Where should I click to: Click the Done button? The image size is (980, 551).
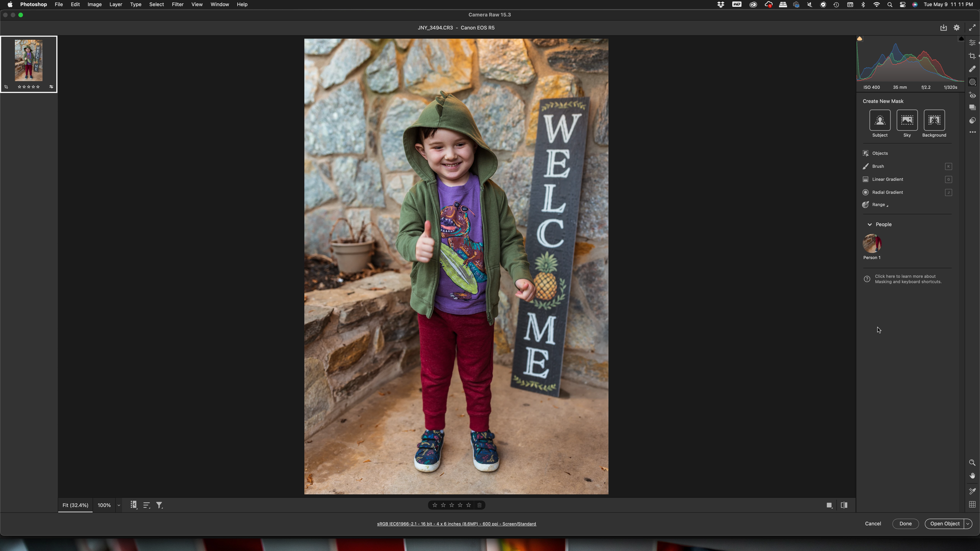point(905,524)
